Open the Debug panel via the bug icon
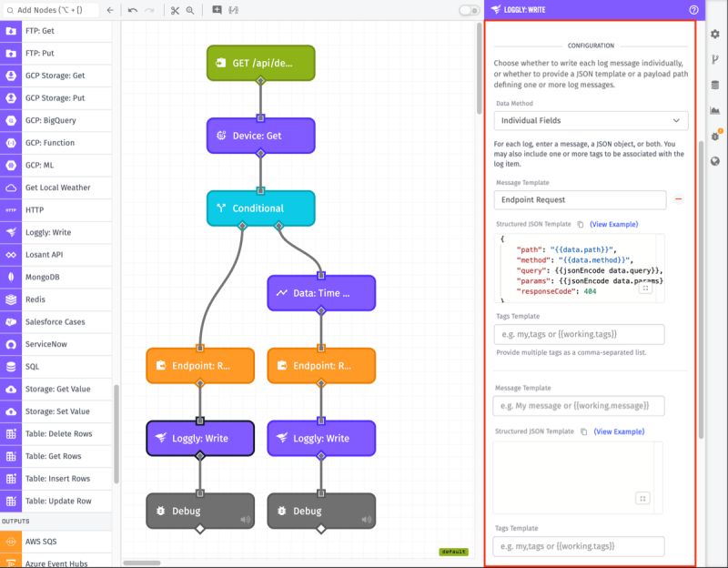Viewport: 728px width, 568px height. [715, 133]
